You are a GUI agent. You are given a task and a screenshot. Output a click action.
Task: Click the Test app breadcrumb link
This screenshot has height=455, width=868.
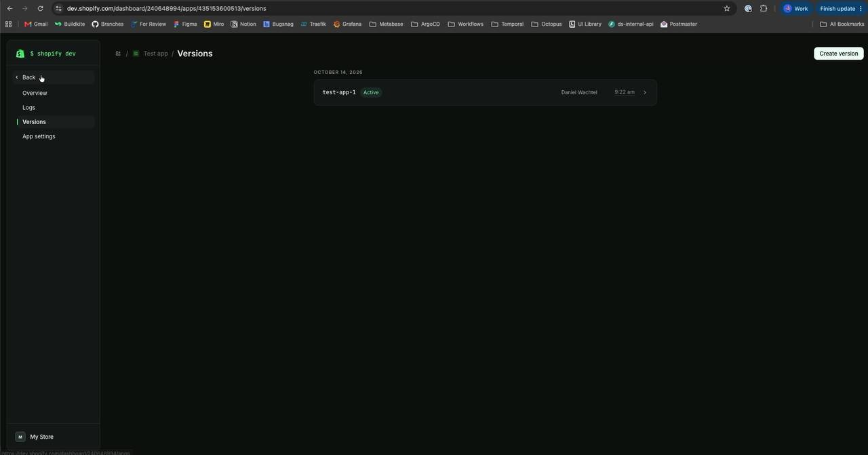tap(156, 54)
